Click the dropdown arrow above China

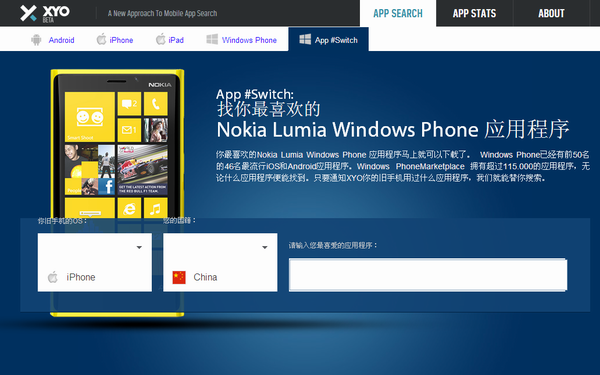tap(264, 248)
